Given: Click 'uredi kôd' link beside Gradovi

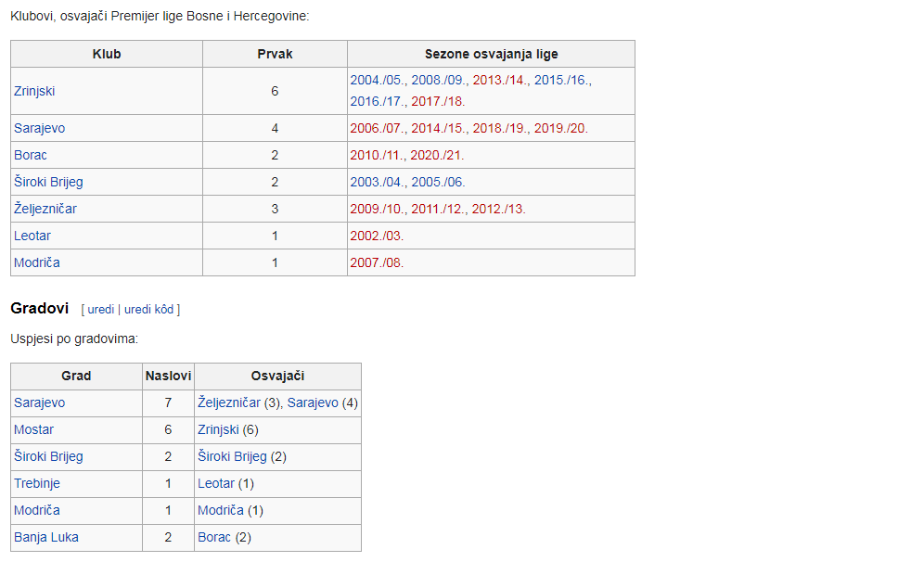Looking at the screenshot, I should click(149, 309).
